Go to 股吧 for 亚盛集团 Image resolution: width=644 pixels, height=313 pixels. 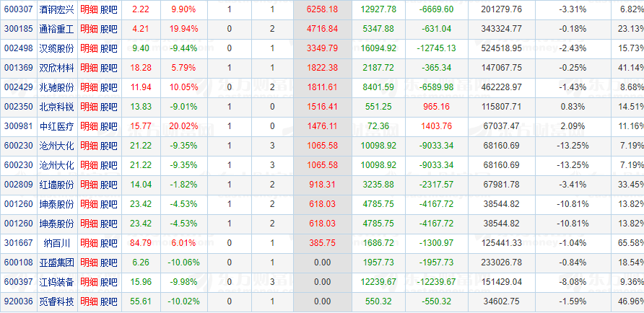(109, 263)
